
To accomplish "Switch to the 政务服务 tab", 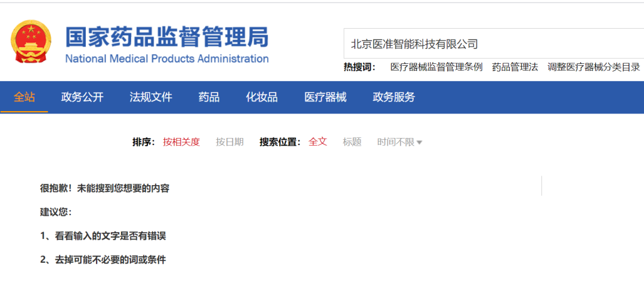I will (x=394, y=97).
